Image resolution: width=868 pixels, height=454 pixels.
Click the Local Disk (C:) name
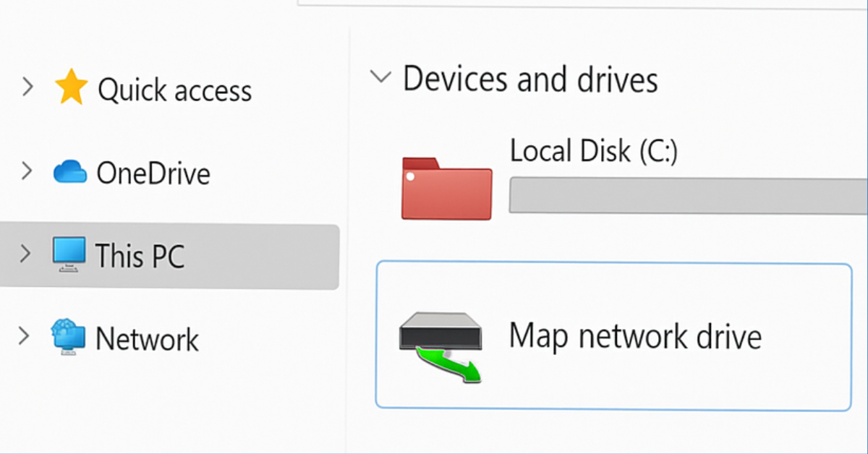click(x=593, y=151)
